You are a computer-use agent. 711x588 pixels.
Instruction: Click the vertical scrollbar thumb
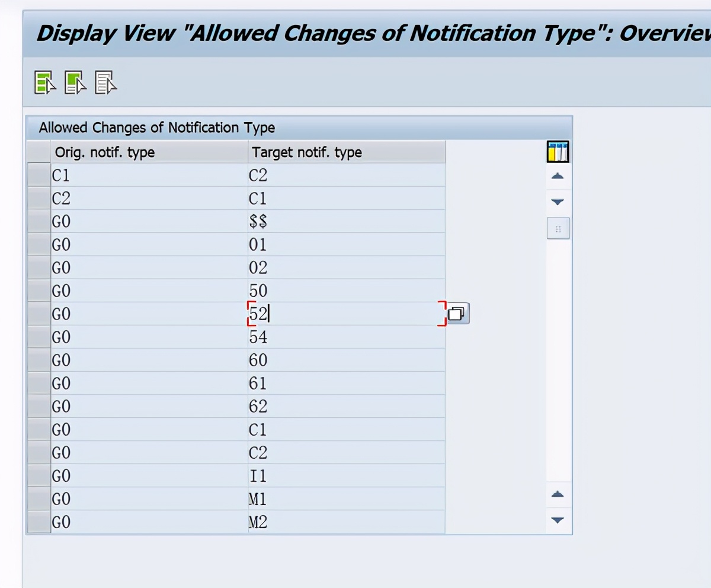(x=558, y=228)
